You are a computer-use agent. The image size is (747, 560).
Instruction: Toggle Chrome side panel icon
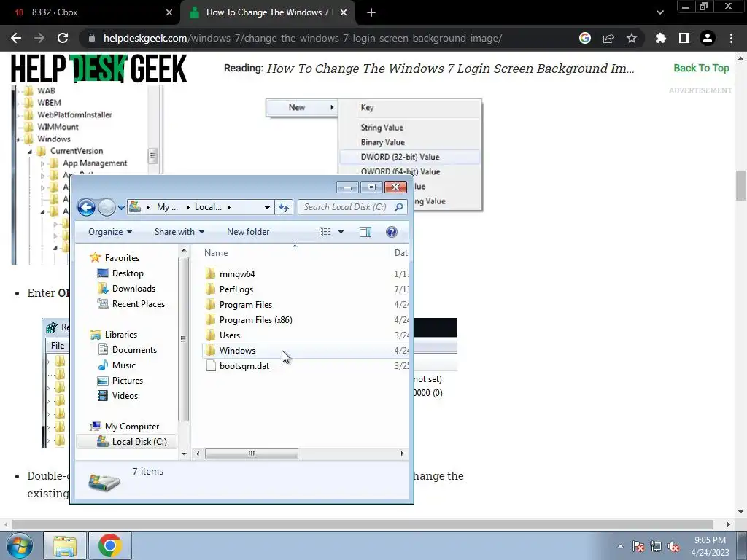coord(684,38)
